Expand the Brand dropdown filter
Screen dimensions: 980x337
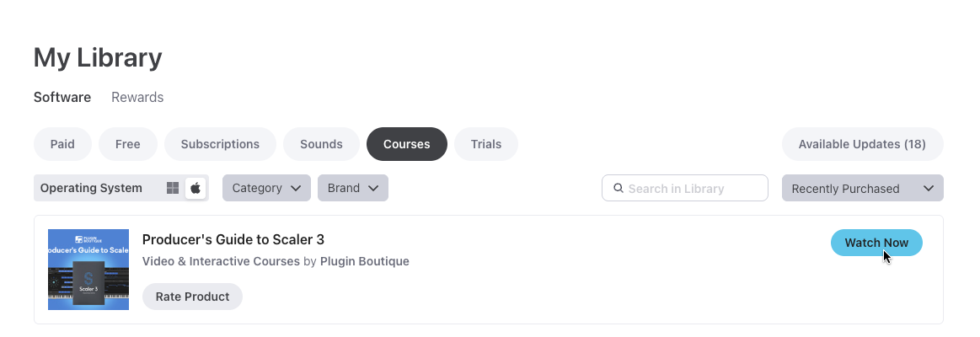352,188
